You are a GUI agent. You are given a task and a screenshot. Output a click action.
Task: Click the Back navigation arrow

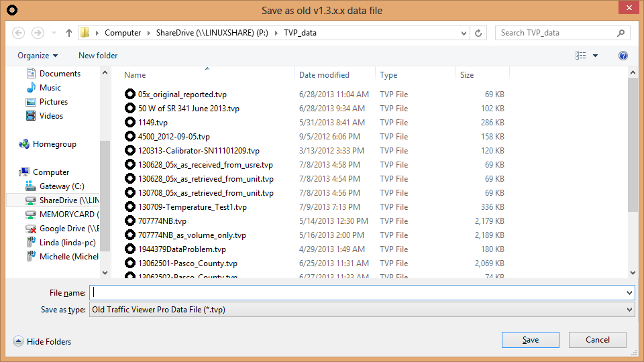(x=19, y=33)
